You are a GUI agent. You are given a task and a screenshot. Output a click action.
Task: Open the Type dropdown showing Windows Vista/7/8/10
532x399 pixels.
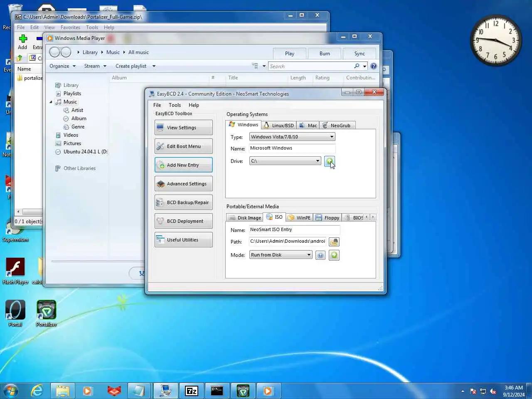point(292,137)
